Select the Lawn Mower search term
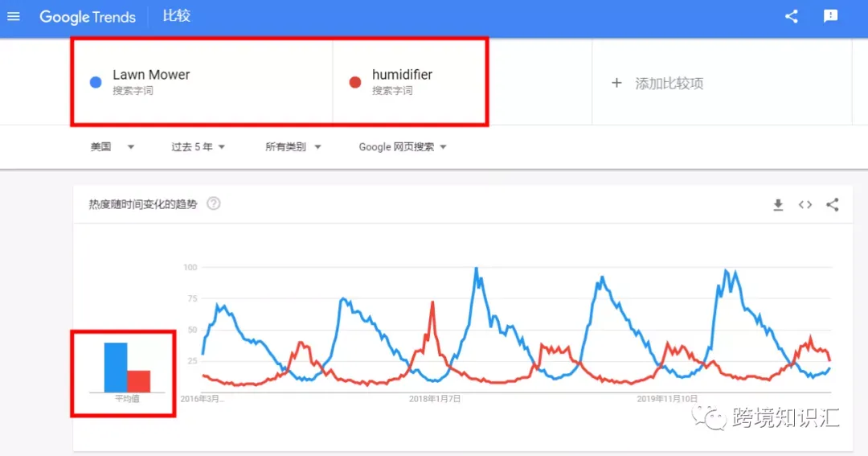868x456 pixels. click(203, 82)
